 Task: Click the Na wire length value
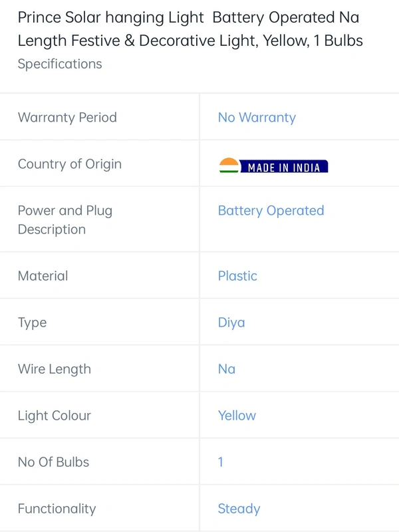click(x=227, y=369)
